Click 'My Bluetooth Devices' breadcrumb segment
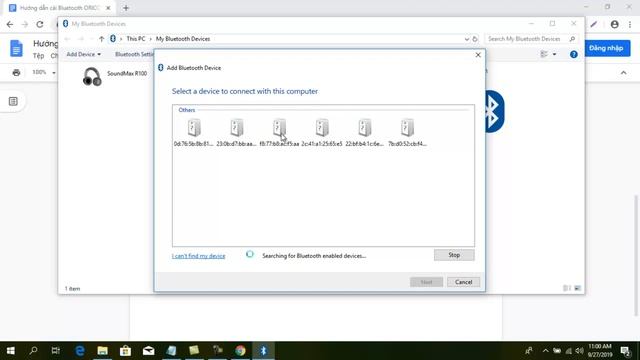Viewport: 640px width, 360px height. [x=183, y=39]
